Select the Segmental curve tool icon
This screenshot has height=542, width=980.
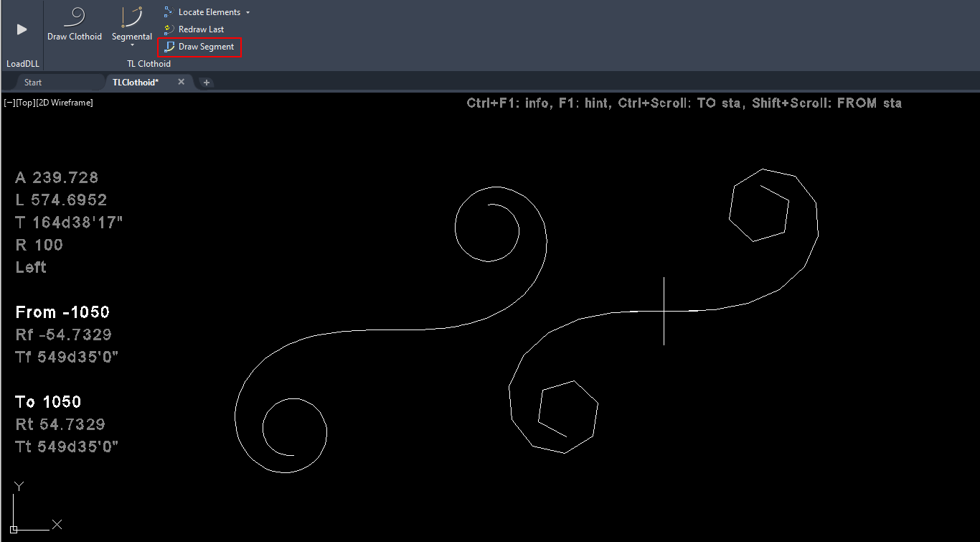[x=132, y=17]
